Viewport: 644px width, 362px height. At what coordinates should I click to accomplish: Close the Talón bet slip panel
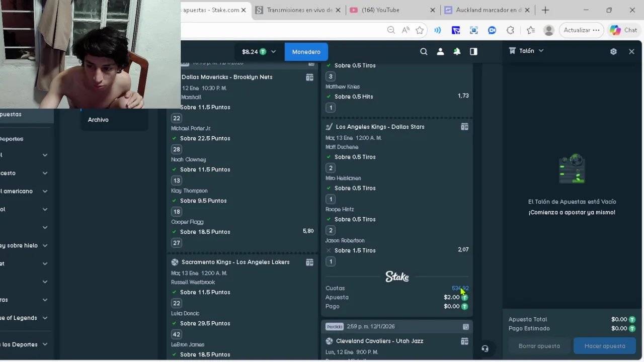tap(631, 51)
